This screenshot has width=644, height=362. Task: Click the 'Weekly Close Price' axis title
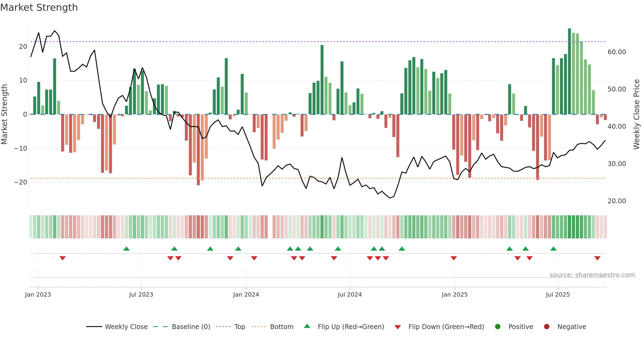pyautogui.click(x=636, y=114)
